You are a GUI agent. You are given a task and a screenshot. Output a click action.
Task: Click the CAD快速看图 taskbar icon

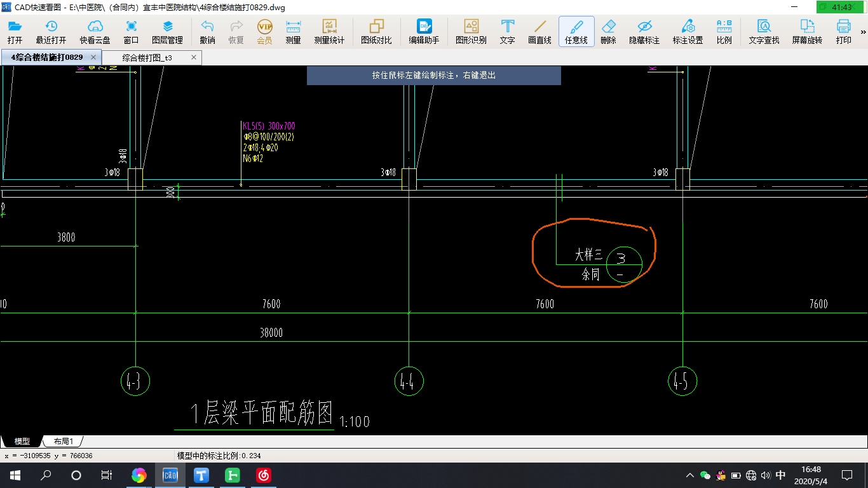tap(170, 475)
